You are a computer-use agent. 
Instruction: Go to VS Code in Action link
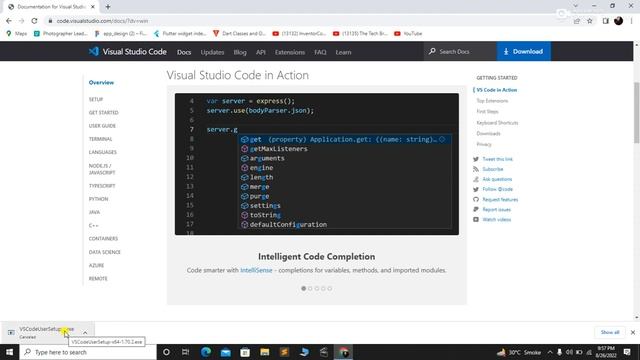click(x=497, y=90)
